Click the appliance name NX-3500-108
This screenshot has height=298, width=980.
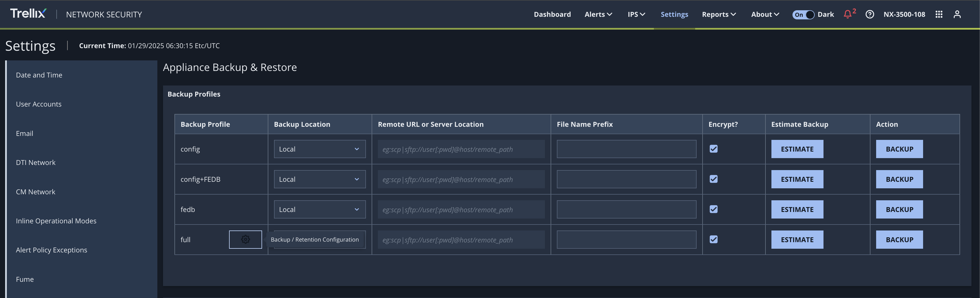point(904,15)
